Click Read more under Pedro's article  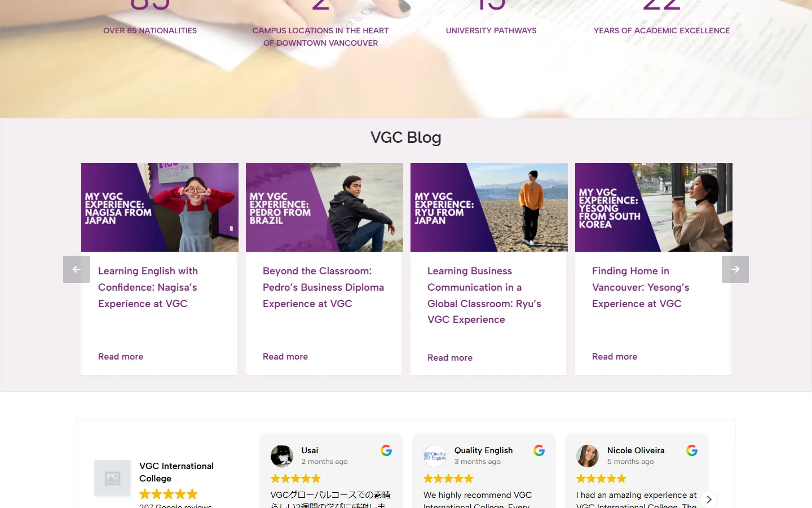coord(285,357)
